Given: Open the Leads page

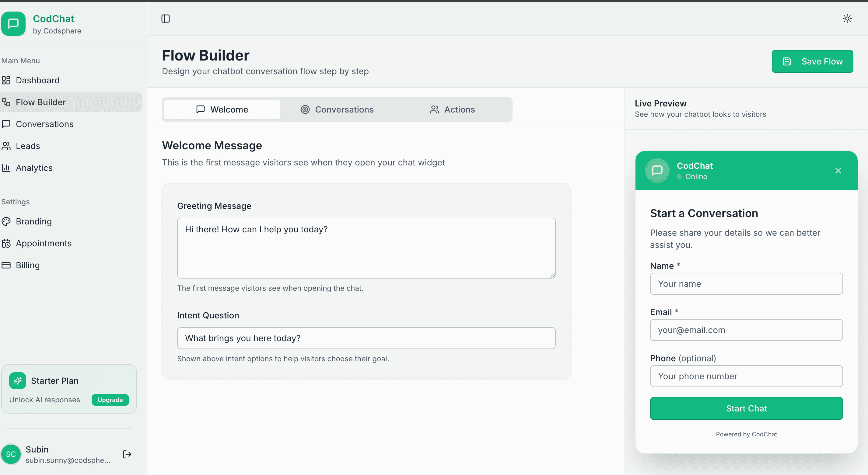Looking at the screenshot, I should pos(28,146).
